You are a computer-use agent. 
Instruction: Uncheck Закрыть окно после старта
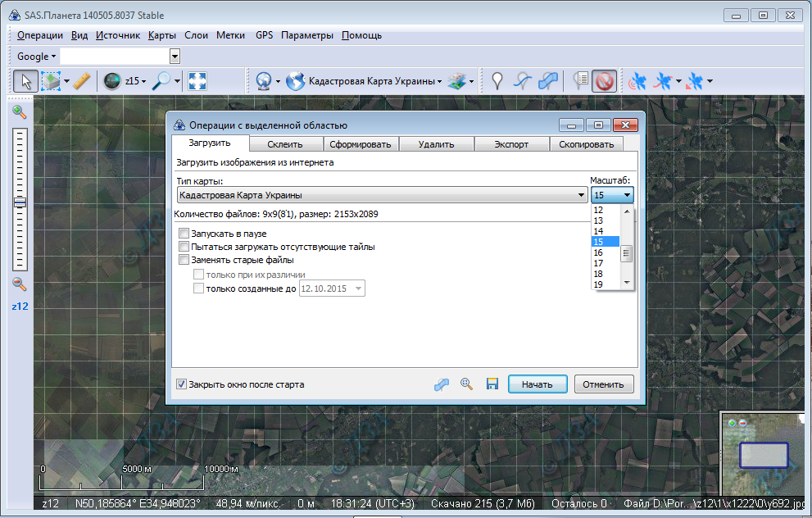[x=181, y=384]
